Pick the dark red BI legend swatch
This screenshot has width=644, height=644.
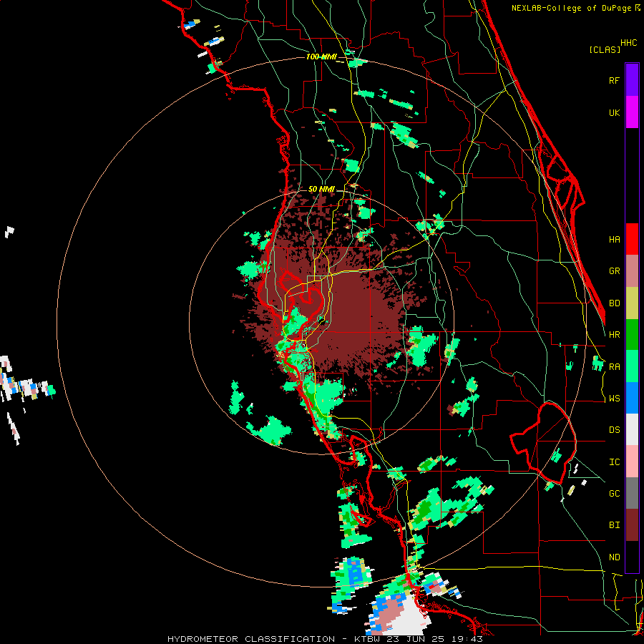pyautogui.click(x=632, y=525)
